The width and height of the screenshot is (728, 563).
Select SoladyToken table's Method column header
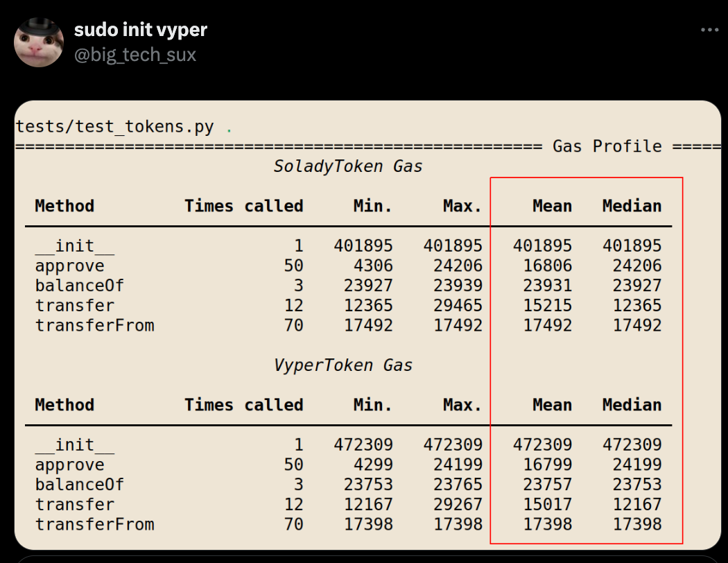[x=64, y=206]
